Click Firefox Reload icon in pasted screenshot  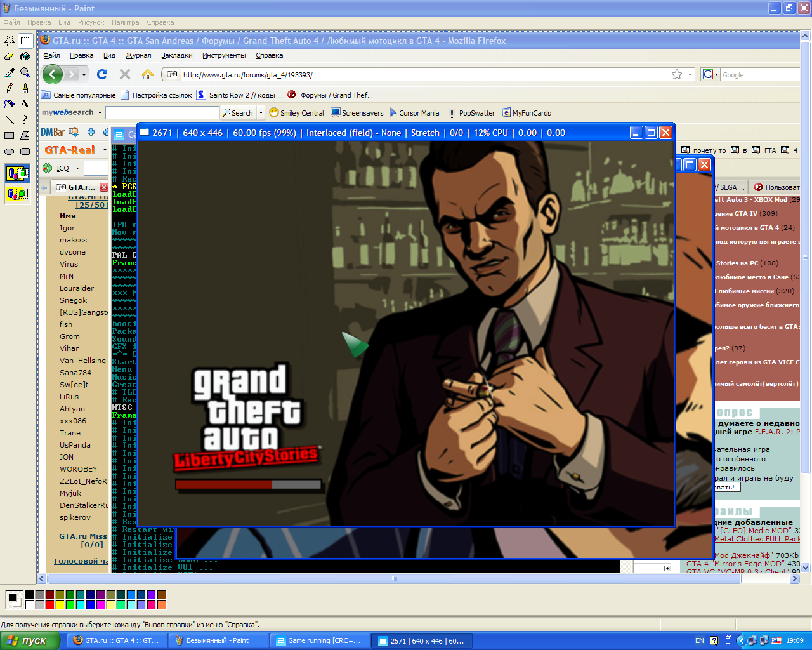(102, 74)
